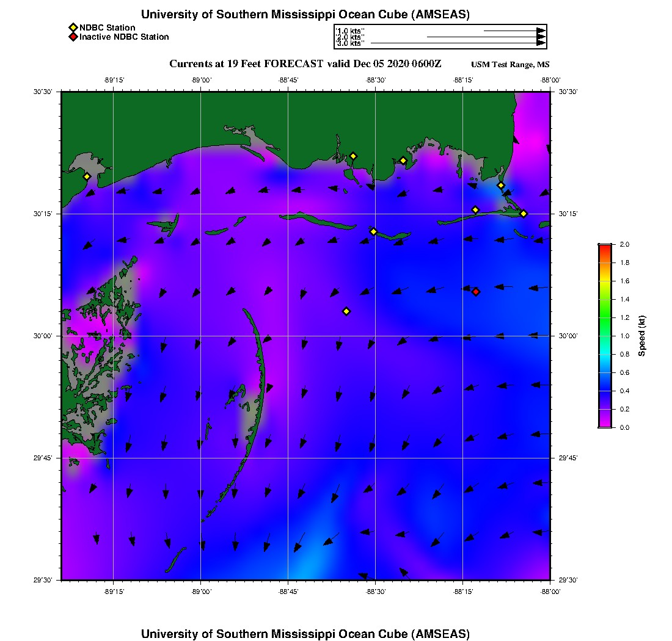The width and height of the screenshot is (672, 641).
Task: Click the red top of the speed color bar
Action: point(605,247)
